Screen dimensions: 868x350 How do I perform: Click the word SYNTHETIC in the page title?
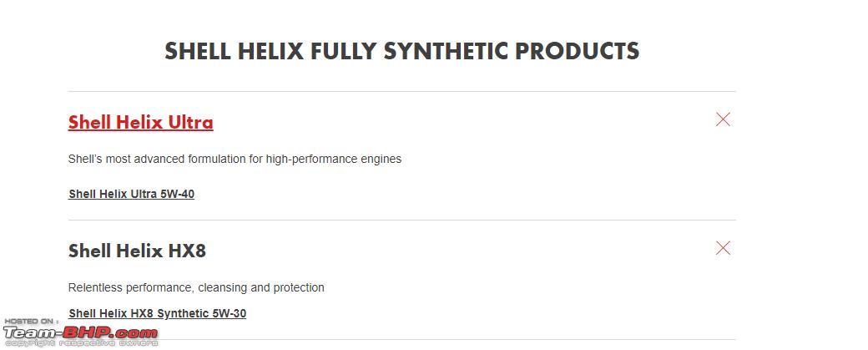[447, 51]
